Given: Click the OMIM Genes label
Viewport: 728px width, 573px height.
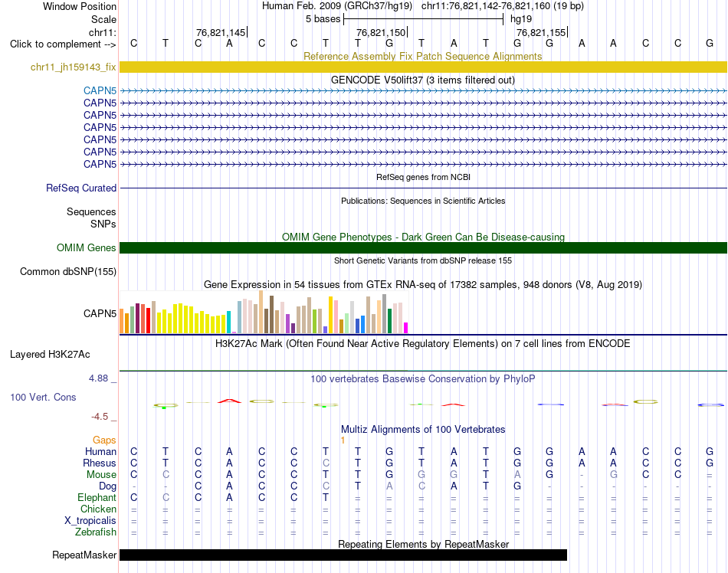Looking at the screenshot, I should (x=86, y=247).
